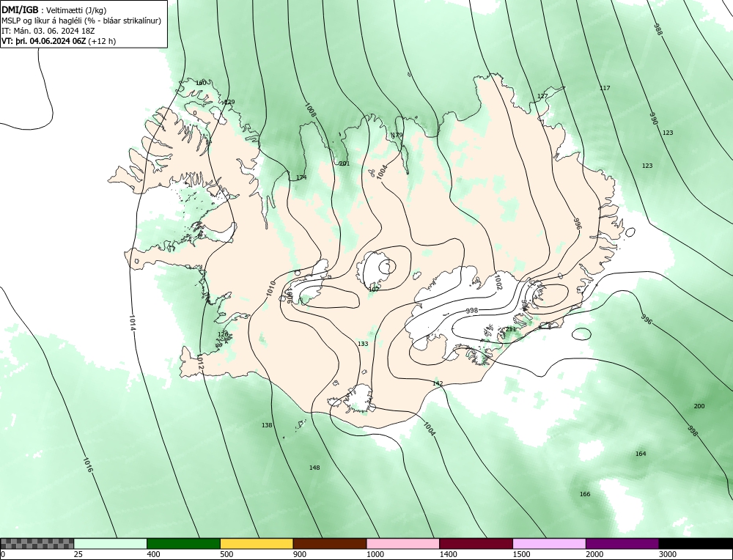Click the map value '138' over the ocean
733x560 pixels.
pos(267,425)
